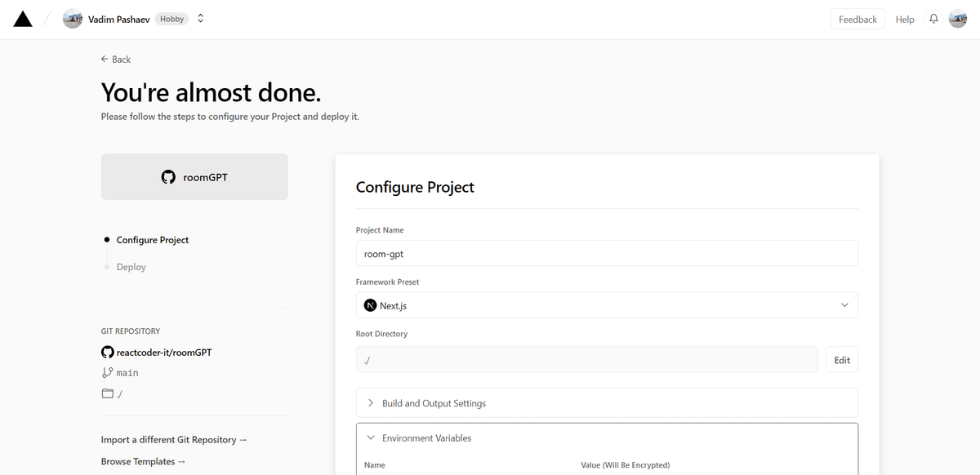Click the Project Name input field
This screenshot has height=475, width=980.
point(607,253)
